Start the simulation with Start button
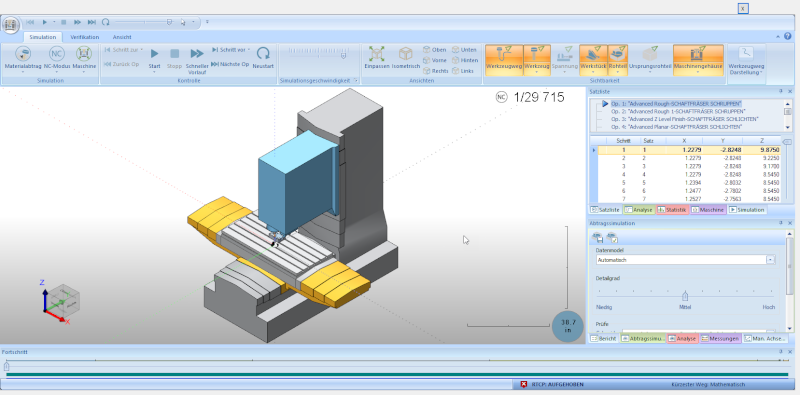 pyautogui.click(x=155, y=54)
